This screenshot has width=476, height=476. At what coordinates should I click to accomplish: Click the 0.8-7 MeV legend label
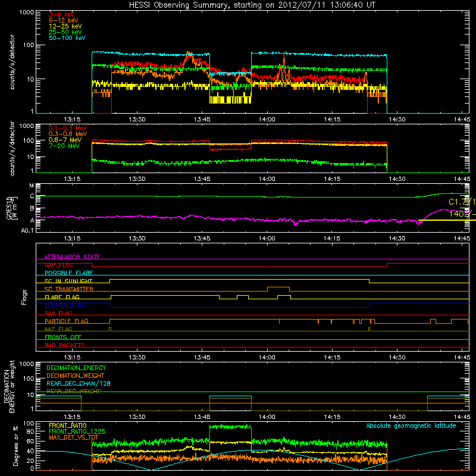(65, 140)
